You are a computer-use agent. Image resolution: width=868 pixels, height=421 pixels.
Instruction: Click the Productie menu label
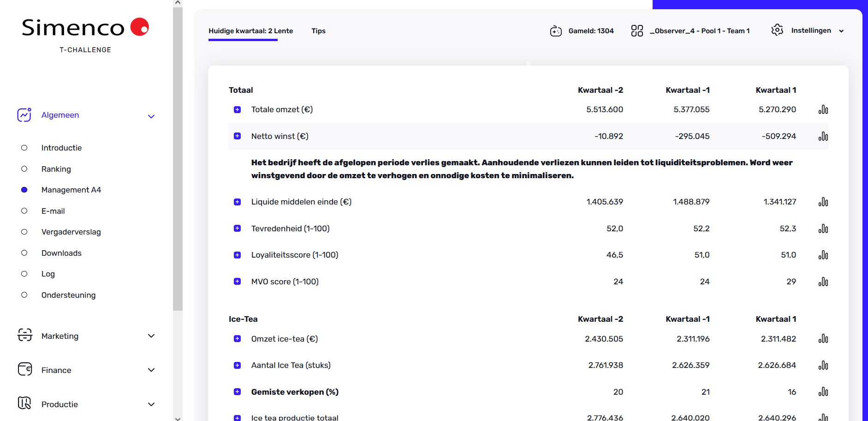(59, 404)
